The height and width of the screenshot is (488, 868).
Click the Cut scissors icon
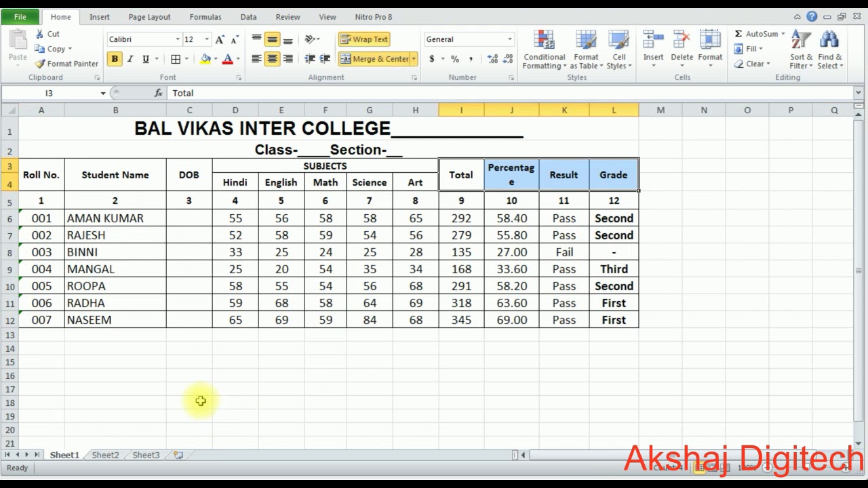(x=40, y=34)
